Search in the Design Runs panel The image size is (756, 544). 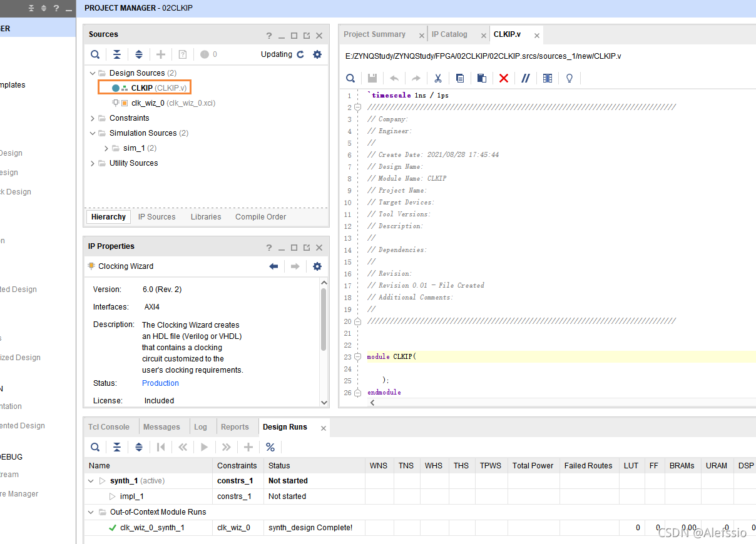pyautogui.click(x=95, y=447)
